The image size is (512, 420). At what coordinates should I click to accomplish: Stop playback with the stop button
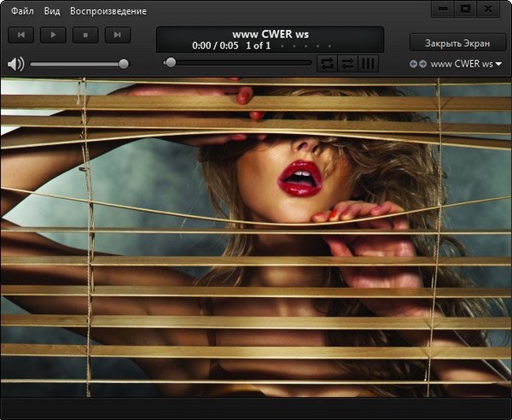point(85,35)
